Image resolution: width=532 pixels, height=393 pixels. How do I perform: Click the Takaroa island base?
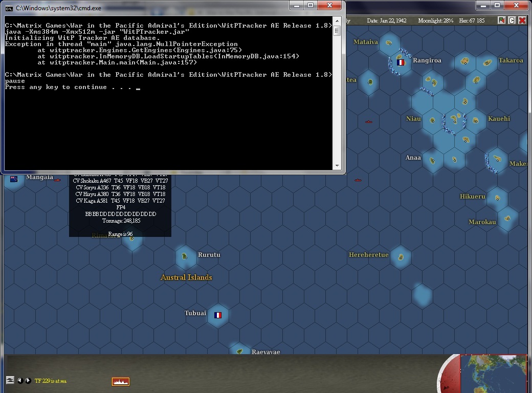[487, 62]
